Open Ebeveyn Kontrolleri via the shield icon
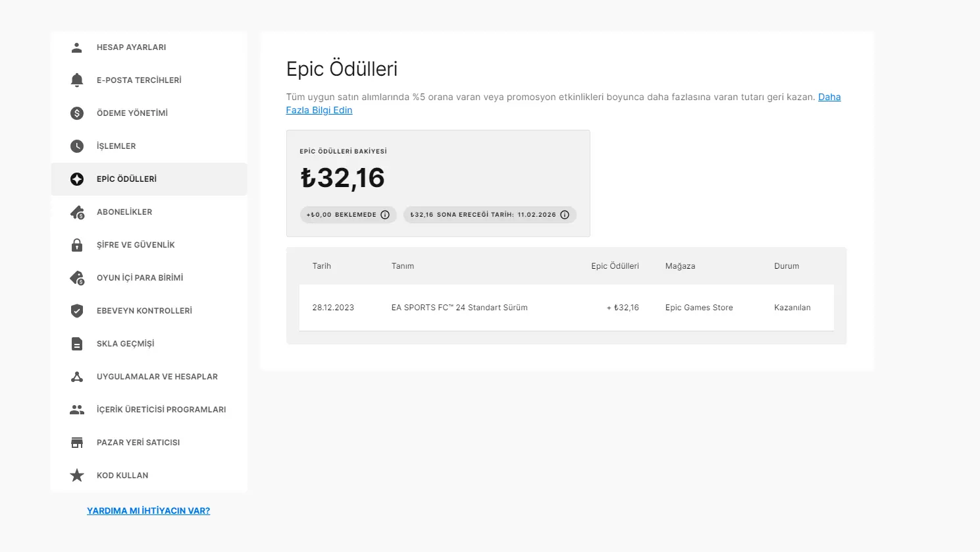 77,310
